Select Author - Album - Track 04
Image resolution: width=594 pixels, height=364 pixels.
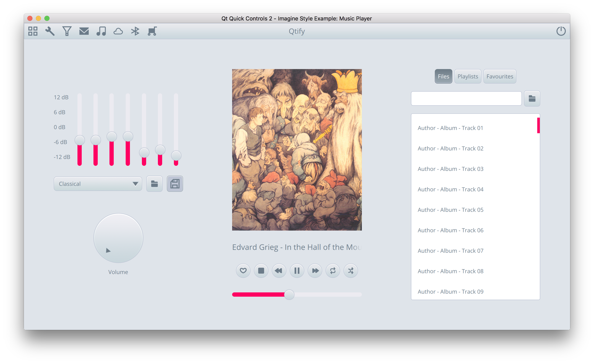pyautogui.click(x=450, y=189)
